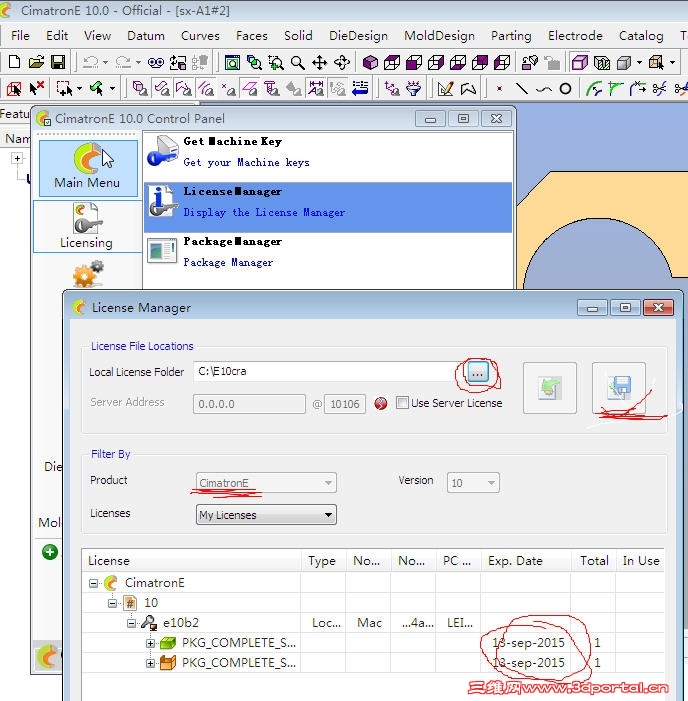
Task: Click the Zoom magnifier icon
Action: click(x=297, y=63)
